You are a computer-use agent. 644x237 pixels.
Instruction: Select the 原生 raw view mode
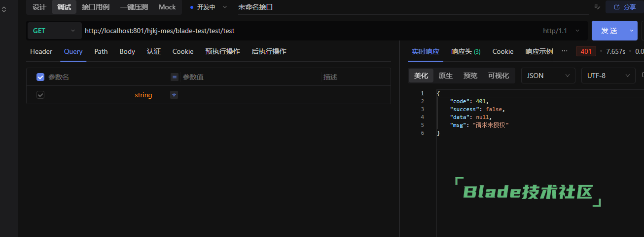point(445,76)
